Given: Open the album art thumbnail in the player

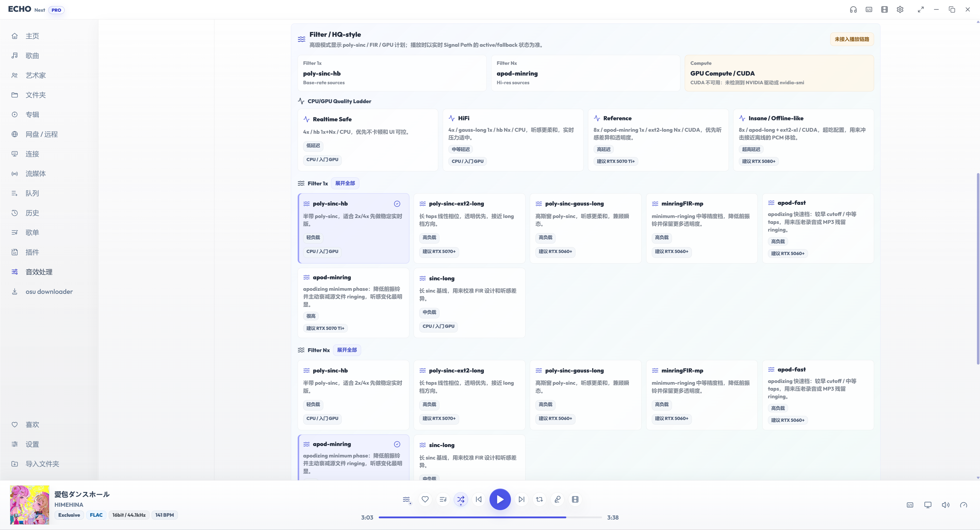Looking at the screenshot, I should (30, 505).
